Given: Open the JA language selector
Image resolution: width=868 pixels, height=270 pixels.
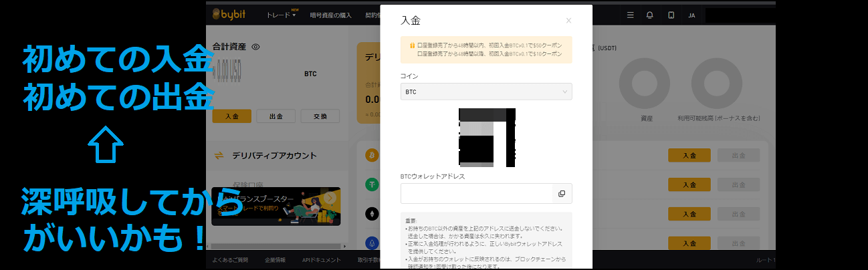Looking at the screenshot, I should [691, 15].
